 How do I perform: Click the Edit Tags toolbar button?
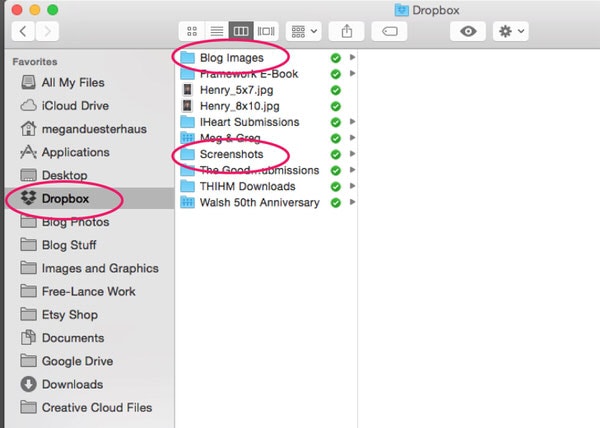pyautogui.click(x=389, y=31)
